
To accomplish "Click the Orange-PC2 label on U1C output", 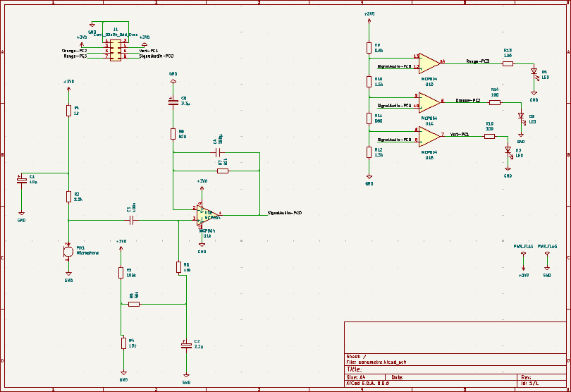I will click(467, 101).
